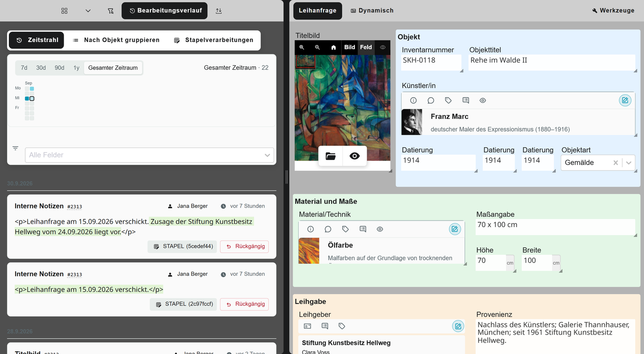Click the Inventarnummer field SKH-0118
Viewport: 644px width, 354px height.
[x=431, y=62]
